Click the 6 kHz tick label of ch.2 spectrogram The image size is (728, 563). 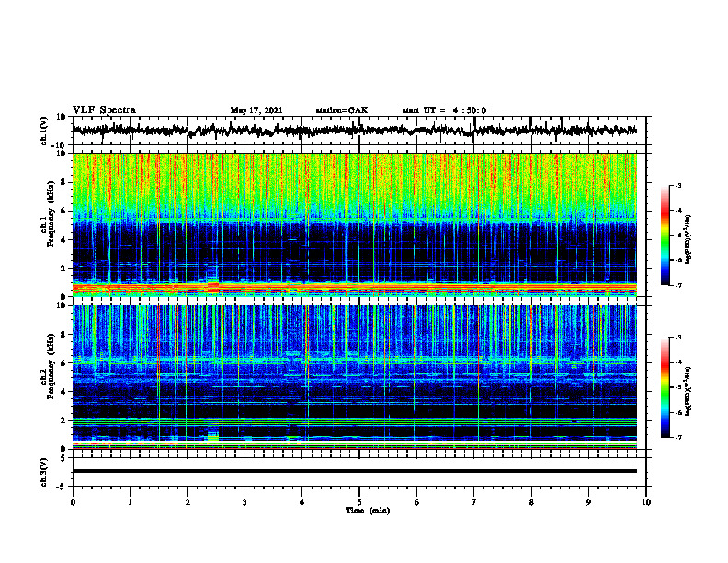click(x=63, y=363)
